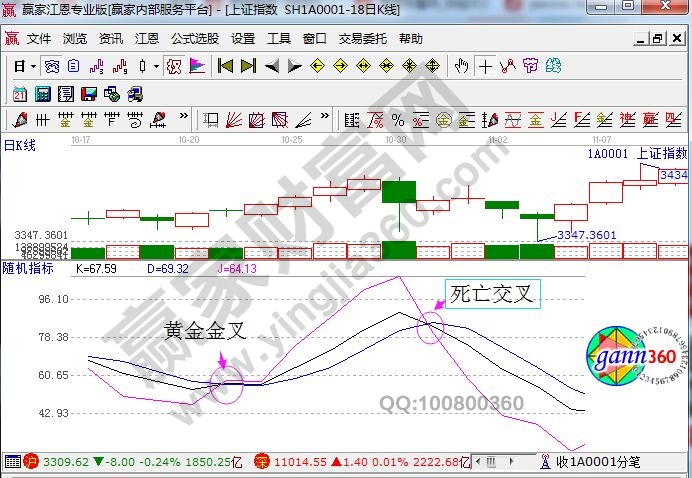
Task: Click the 随机指标 indicator label
Action: coord(28,268)
